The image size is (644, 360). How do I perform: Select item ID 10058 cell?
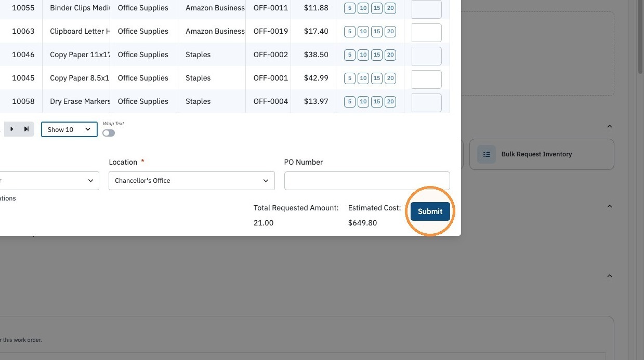point(23,101)
